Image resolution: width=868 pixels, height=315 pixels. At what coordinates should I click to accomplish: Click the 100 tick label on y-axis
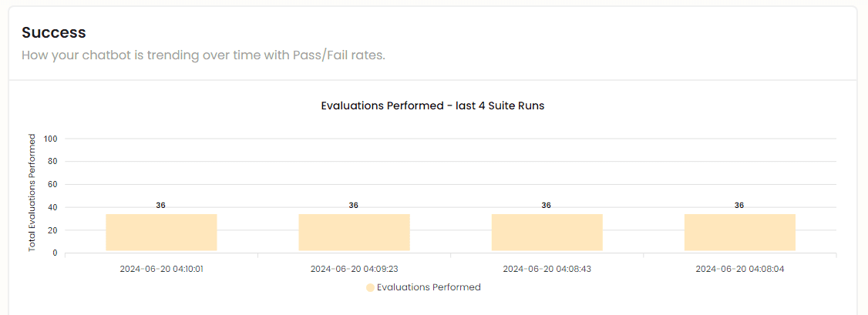pyautogui.click(x=51, y=139)
